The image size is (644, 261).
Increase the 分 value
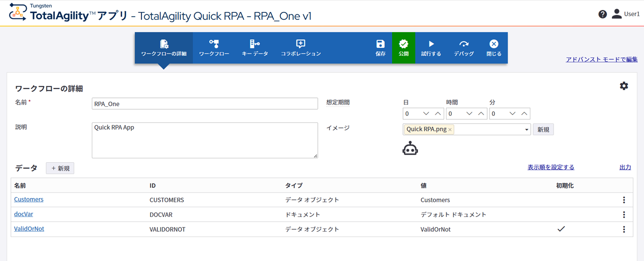(524, 113)
